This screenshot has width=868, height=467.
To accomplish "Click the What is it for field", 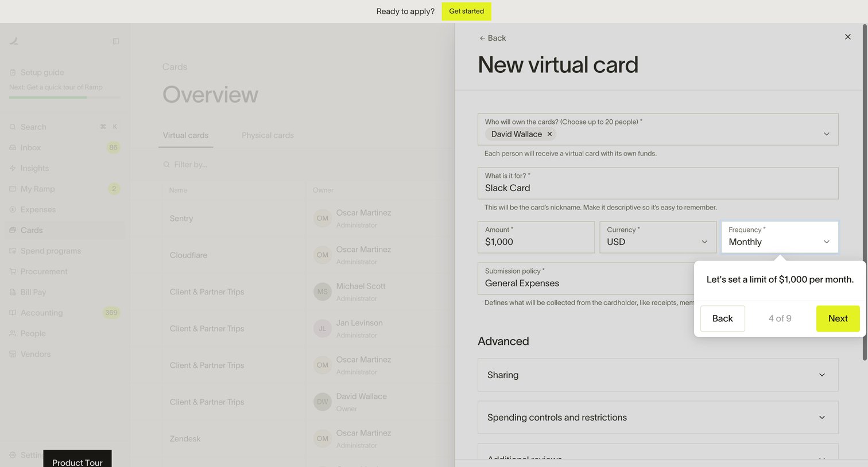I will [x=658, y=184].
